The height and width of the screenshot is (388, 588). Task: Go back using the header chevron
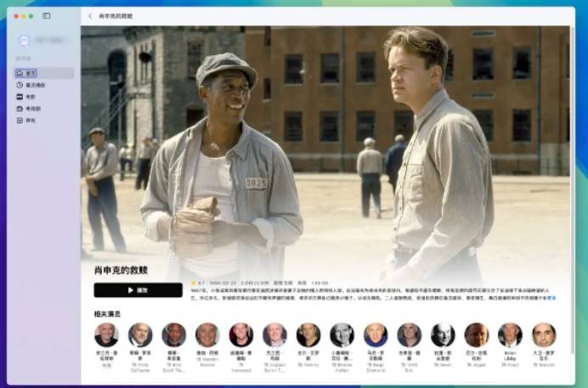(x=91, y=15)
